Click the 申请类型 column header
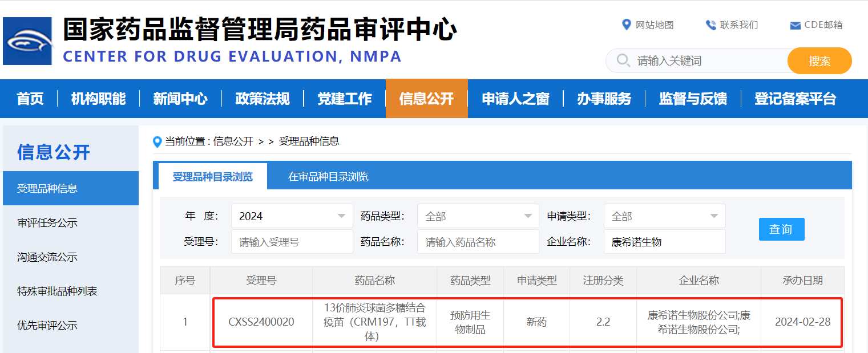This screenshot has height=353, width=868. tap(537, 280)
